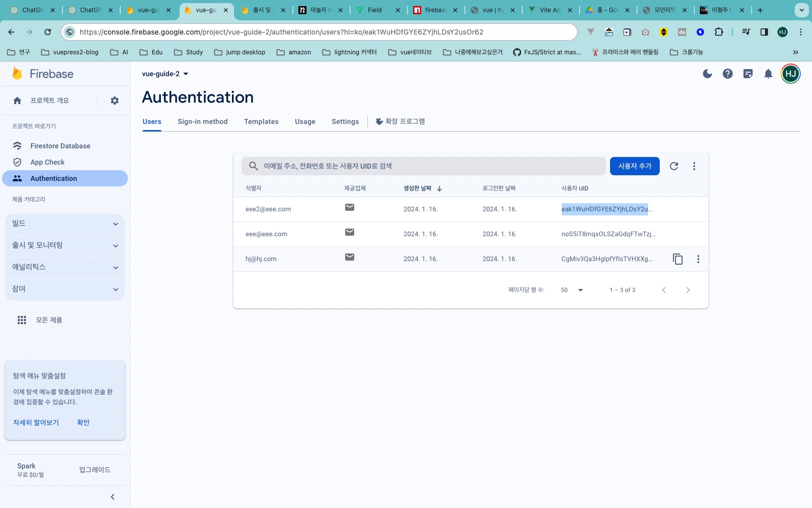This screenshot has width=812, height=508.
Task: Open 확장 프로그램 tab
Action: [x=400, y=121]
